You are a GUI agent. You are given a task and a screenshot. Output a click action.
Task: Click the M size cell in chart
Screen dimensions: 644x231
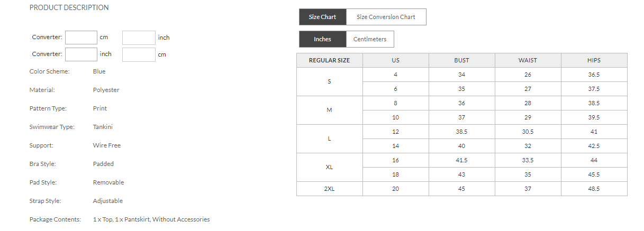(x=329, y=110)
